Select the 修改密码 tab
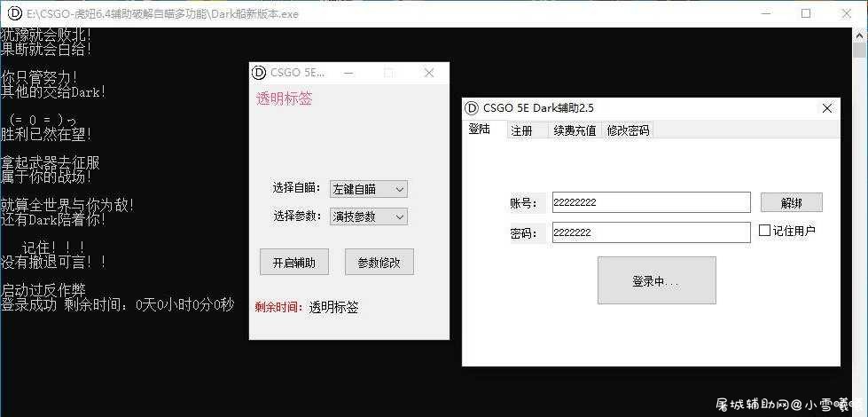The width and height of the screenshot is (868, 417). pyautogui.click(x=628, y=130)
